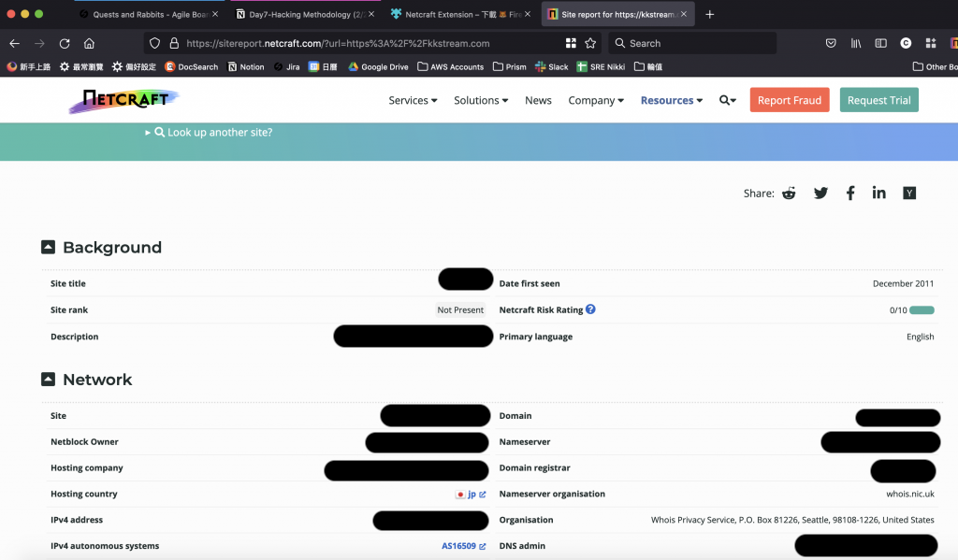Open the Solutions dropdown menu
958x560 pixels.
coord(481,100)
